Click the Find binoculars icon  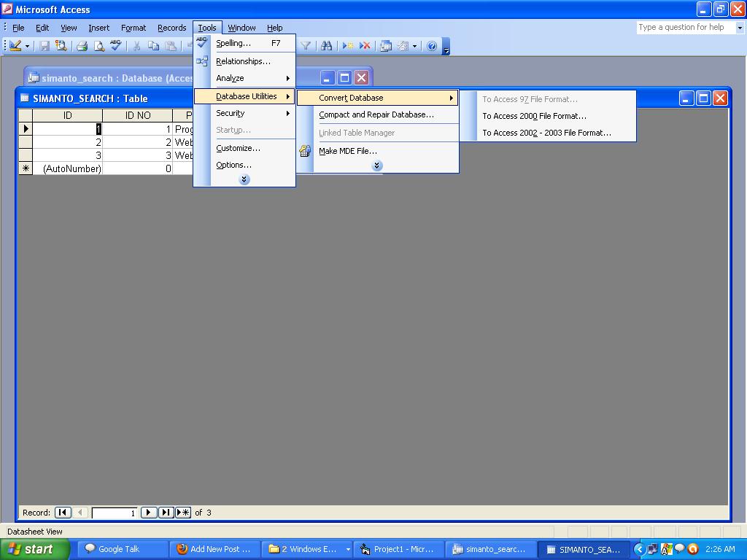coord(326,46)
